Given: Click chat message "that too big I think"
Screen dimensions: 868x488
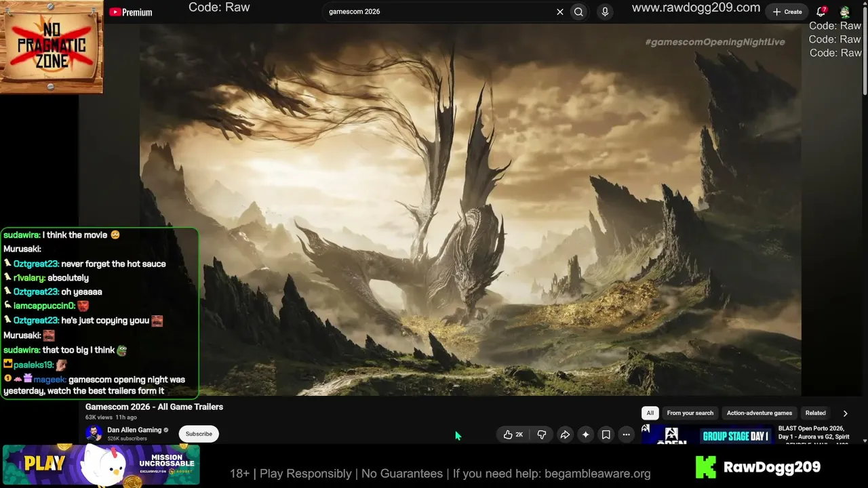Looking at the screenshot, I should click(x=78, y=350).
